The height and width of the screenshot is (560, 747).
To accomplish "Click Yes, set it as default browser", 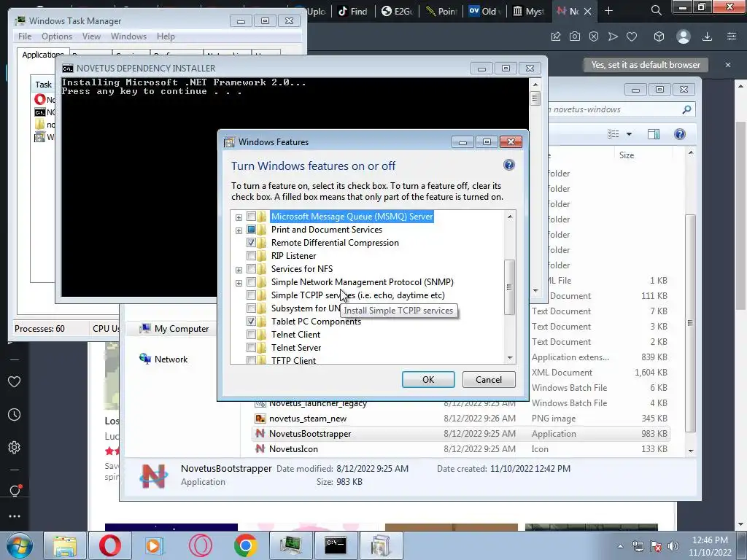I will pyautogui.click(x=646, y=65).
